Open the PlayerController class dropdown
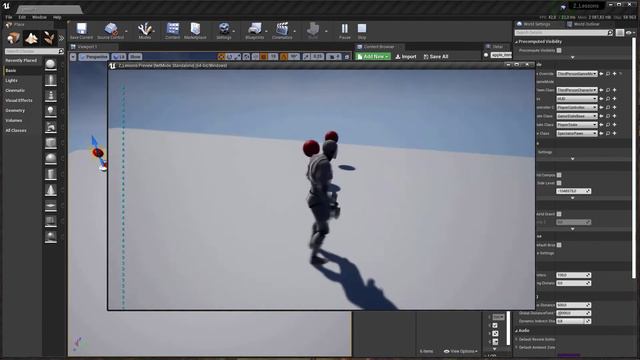The image size is (640, 360). click(x=577, y=107)
